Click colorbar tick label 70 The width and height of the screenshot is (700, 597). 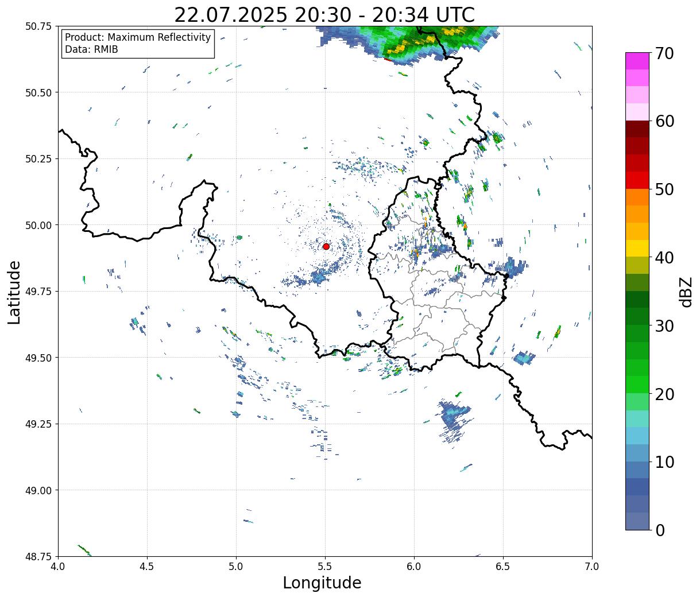coord(664,53)
